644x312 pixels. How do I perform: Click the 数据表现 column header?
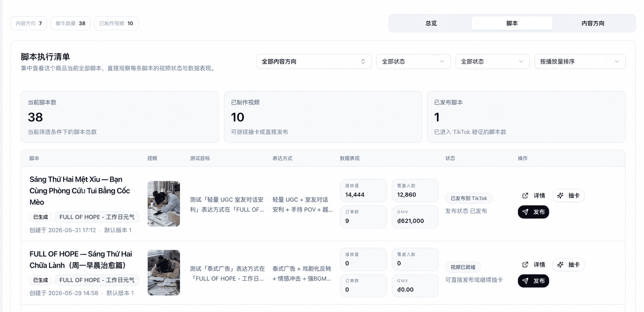tap(350, 158)
